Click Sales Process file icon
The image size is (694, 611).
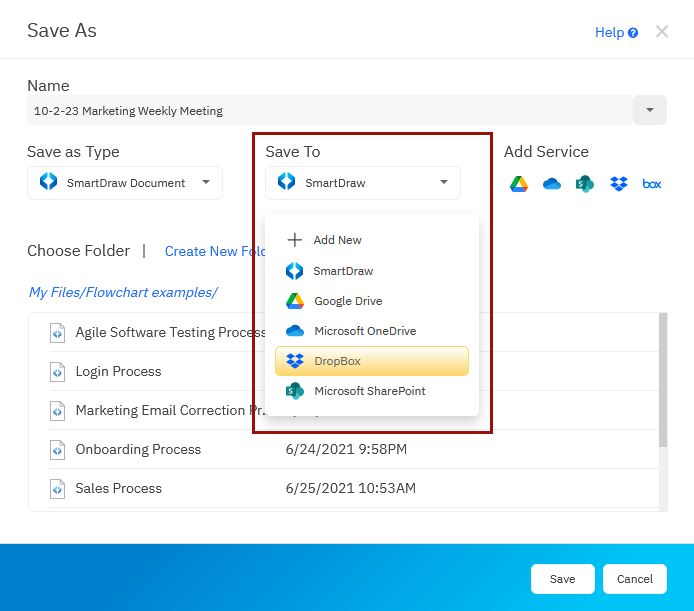point(58,489)
